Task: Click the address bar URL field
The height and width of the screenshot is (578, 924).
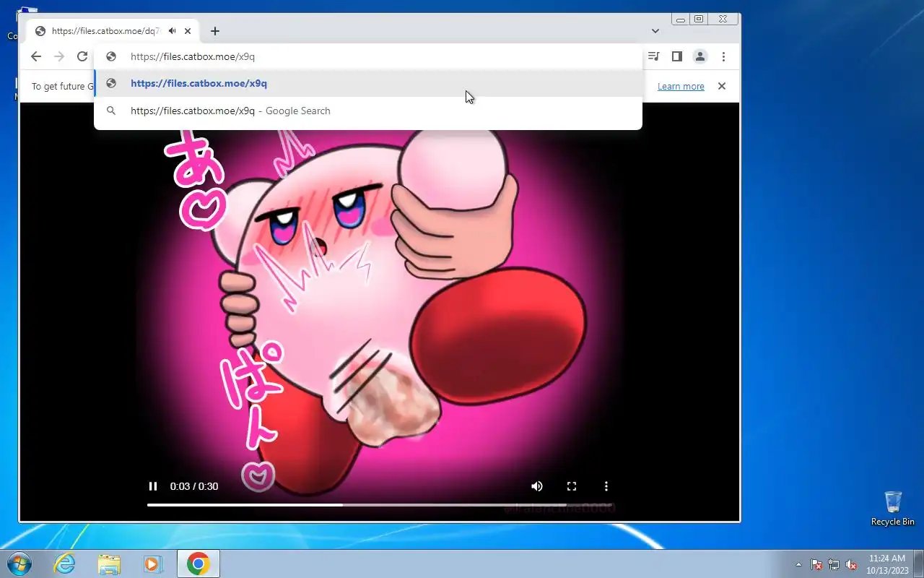Action: (x=368, y=56)
